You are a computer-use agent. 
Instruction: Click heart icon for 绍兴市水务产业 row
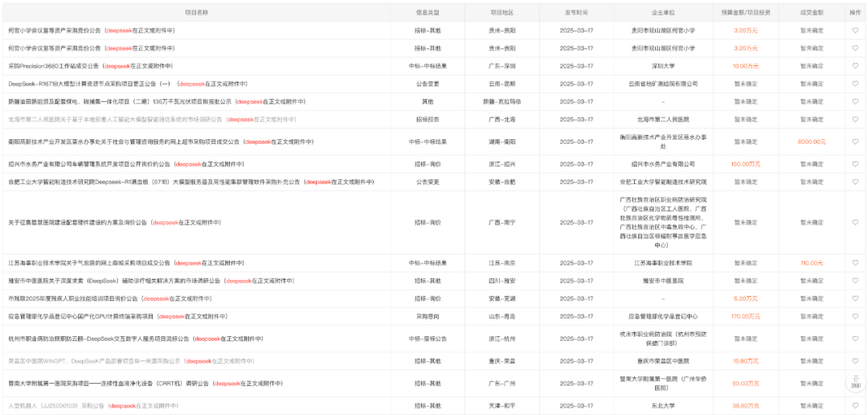click(854, 164)
